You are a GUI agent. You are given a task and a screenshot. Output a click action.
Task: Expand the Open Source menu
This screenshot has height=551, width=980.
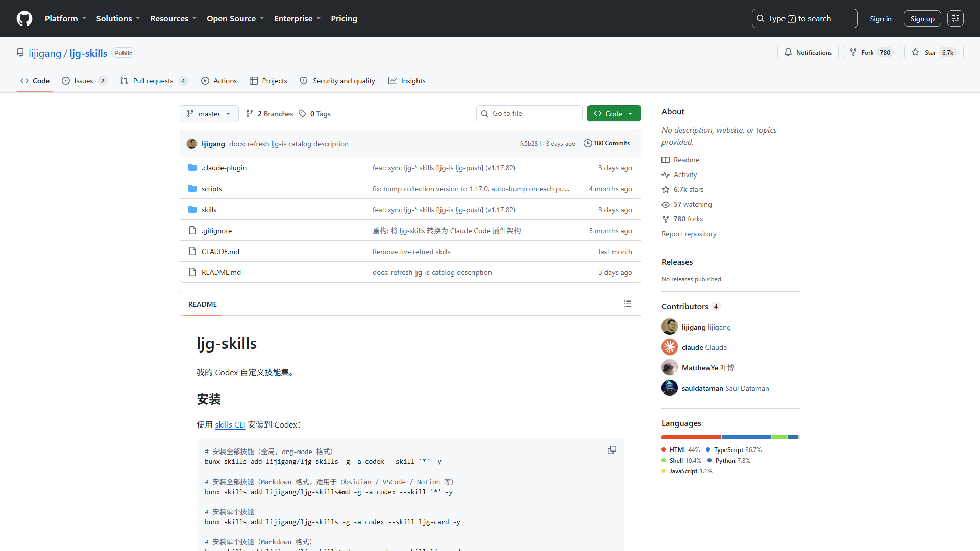tap(235, 18)
